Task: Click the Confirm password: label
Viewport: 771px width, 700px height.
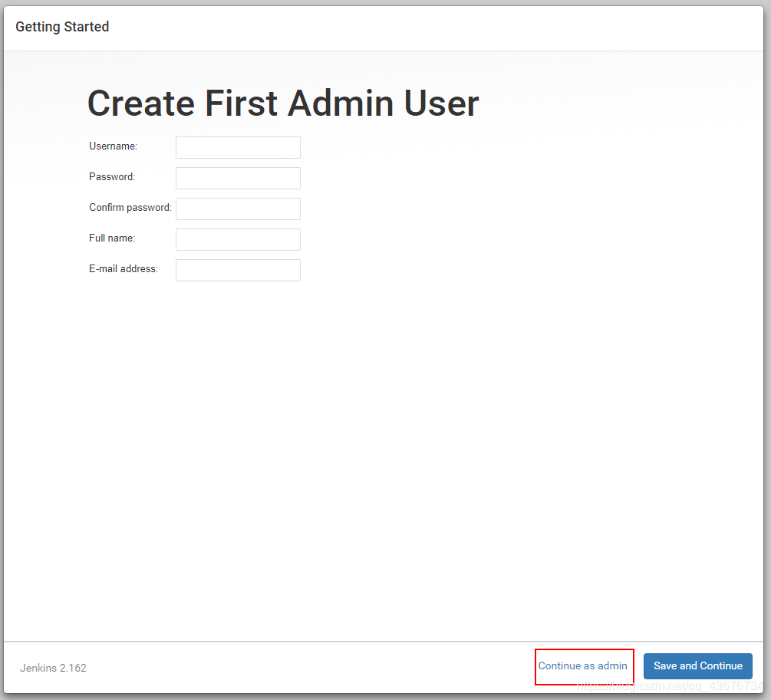Action: click(x=130, y=208)
